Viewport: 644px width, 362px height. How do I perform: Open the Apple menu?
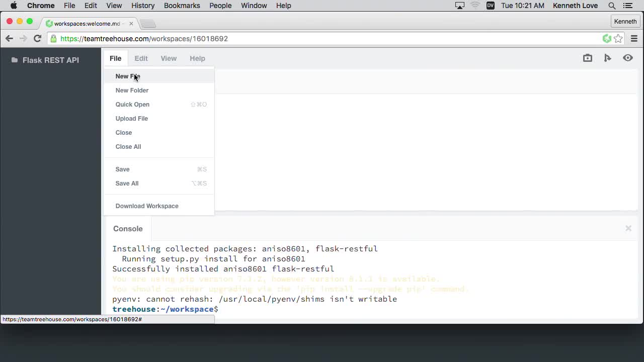[14, 6]
